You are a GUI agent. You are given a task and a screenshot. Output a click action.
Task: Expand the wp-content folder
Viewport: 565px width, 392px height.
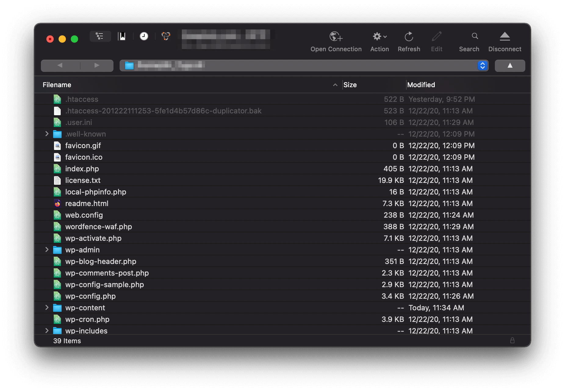click(47, 308)
